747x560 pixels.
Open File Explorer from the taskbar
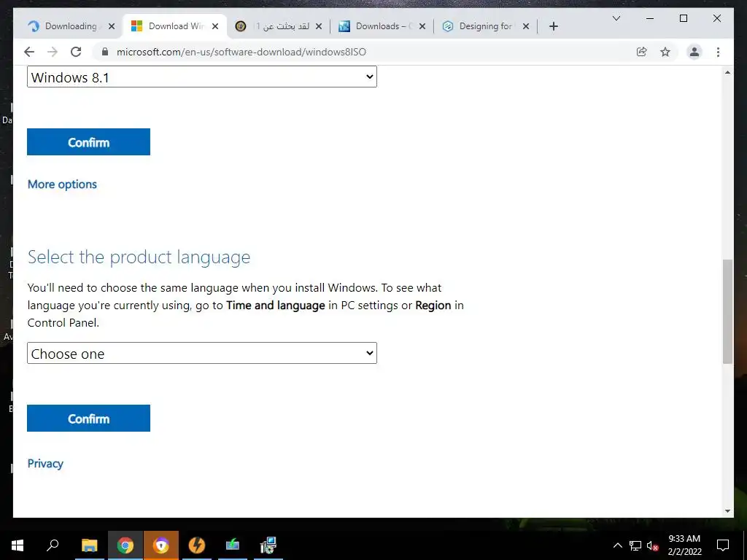89,545
